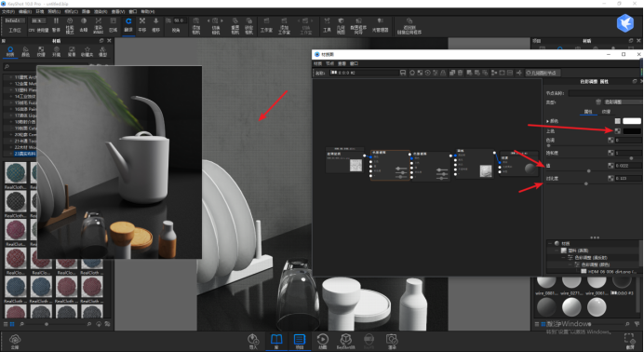Select the teal RealCloth material thumbnail
Screen dimensions: 644x352
[16, 172]
